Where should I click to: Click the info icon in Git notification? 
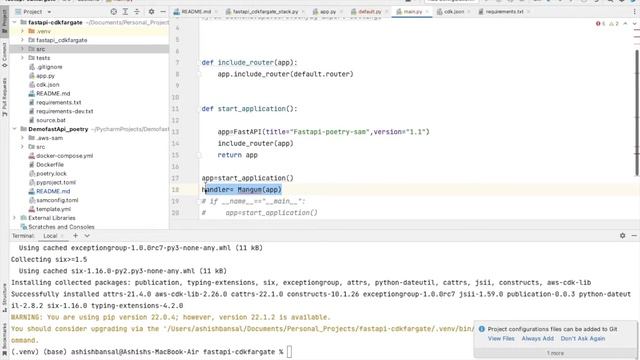(482, 329)
